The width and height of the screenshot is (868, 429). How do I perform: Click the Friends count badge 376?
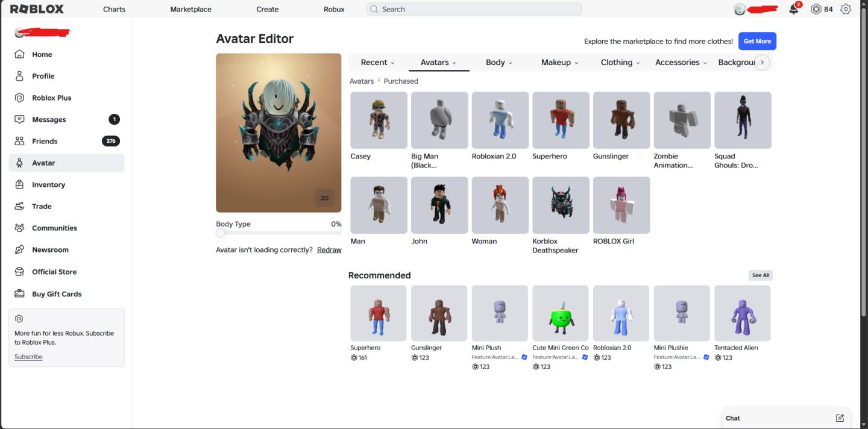pyautogui.click(x=111, y=141)
